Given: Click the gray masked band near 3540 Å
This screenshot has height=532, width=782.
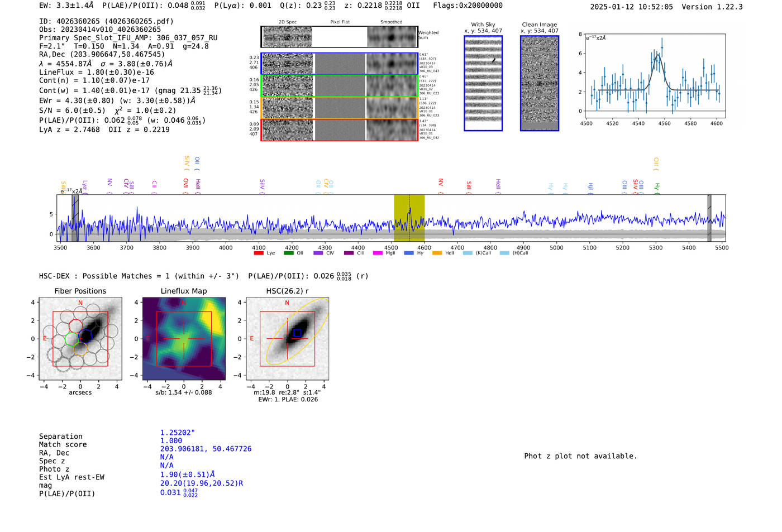Looking at the screenshot, I should [x=75, y=218].
